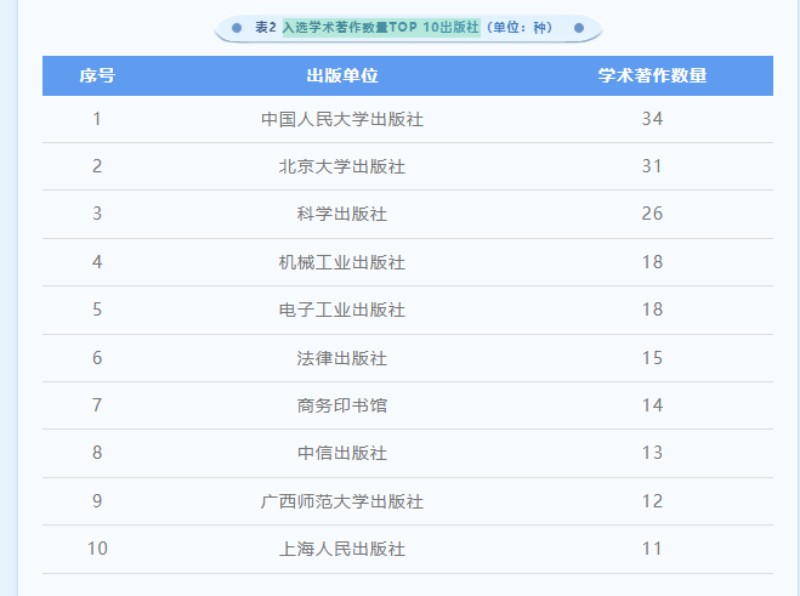Click the count value 15
The image size is (800, 596).
tap(652, 358)
